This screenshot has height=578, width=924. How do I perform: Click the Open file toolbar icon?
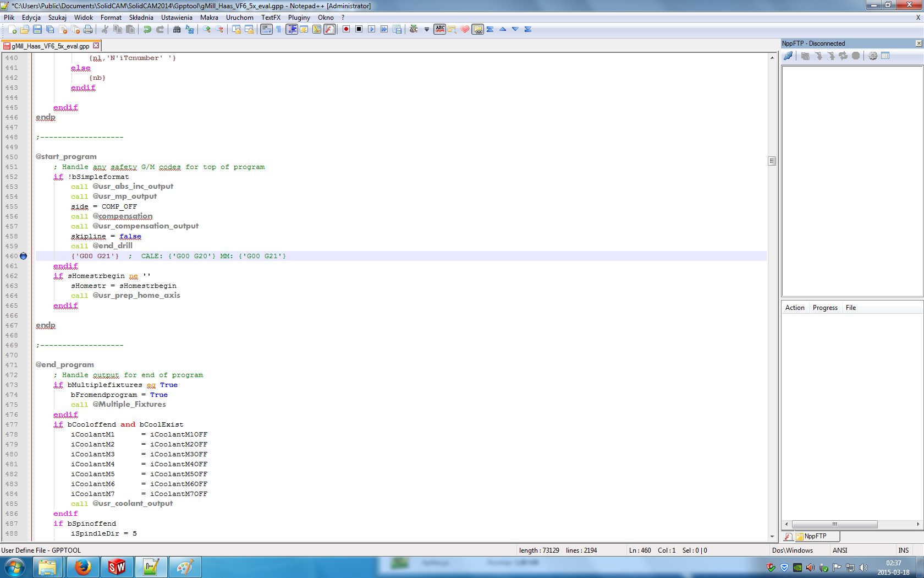(25, 29)
